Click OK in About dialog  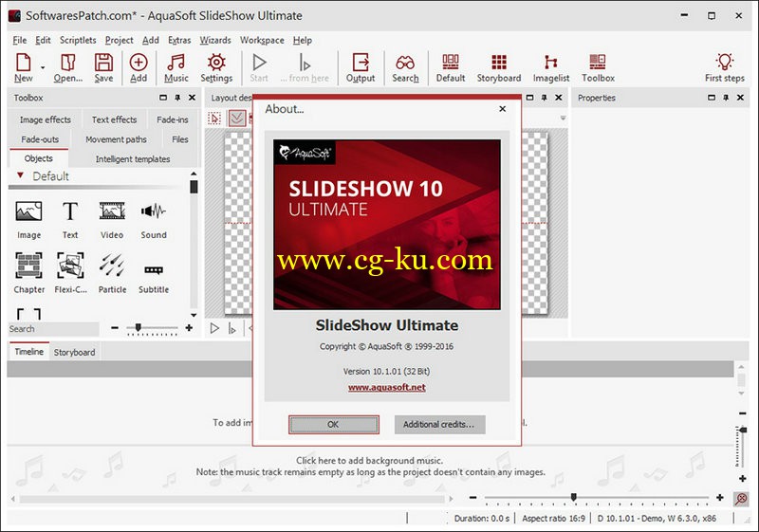(x=334, y=424)
